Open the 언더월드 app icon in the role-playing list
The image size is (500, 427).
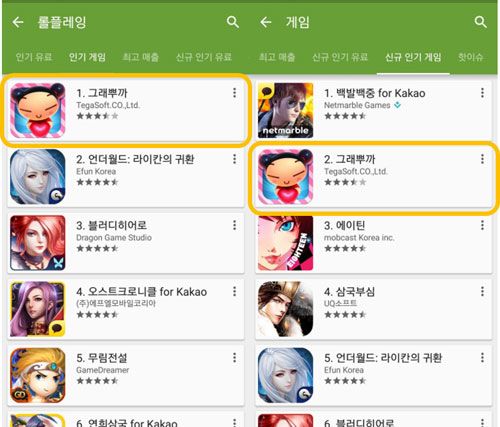[x=38, y=177]
